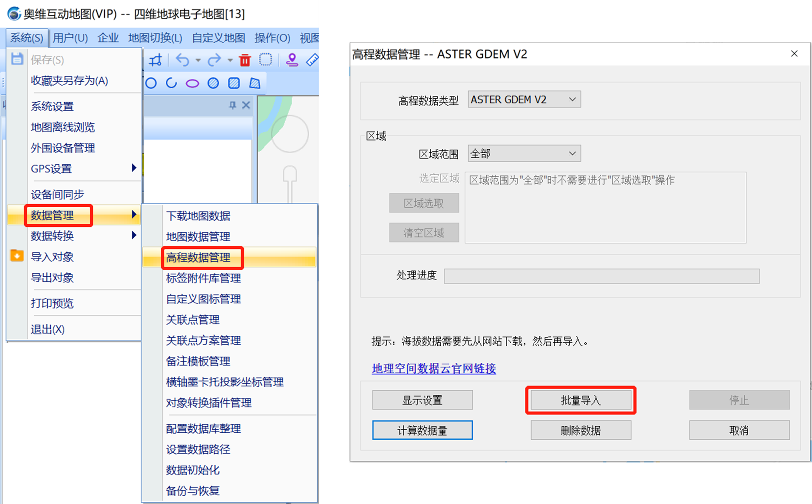Screen dimensions: 812x504
Task: Select the hatched rounded rectangle tool
Action: click(x=234, y=83)
